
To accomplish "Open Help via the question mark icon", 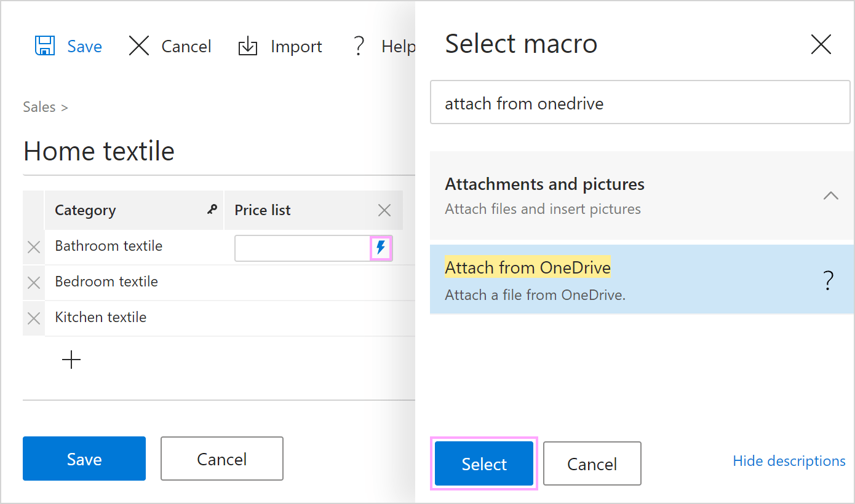I will click(x=359, y=45).
